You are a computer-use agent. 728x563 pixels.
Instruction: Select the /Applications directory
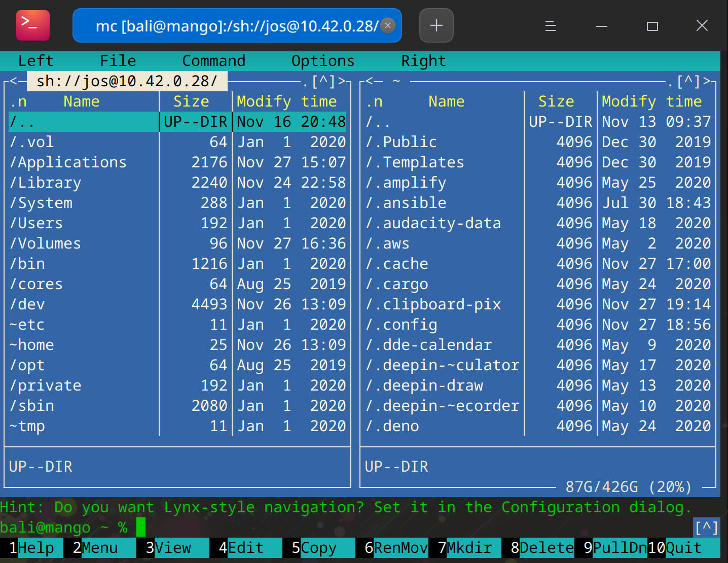click(177, 162)
